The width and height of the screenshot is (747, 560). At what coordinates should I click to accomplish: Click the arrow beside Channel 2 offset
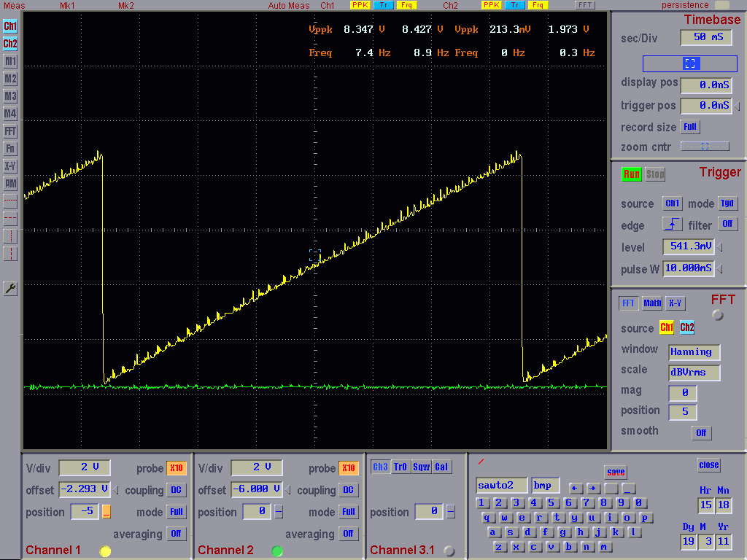pos(287,489)
